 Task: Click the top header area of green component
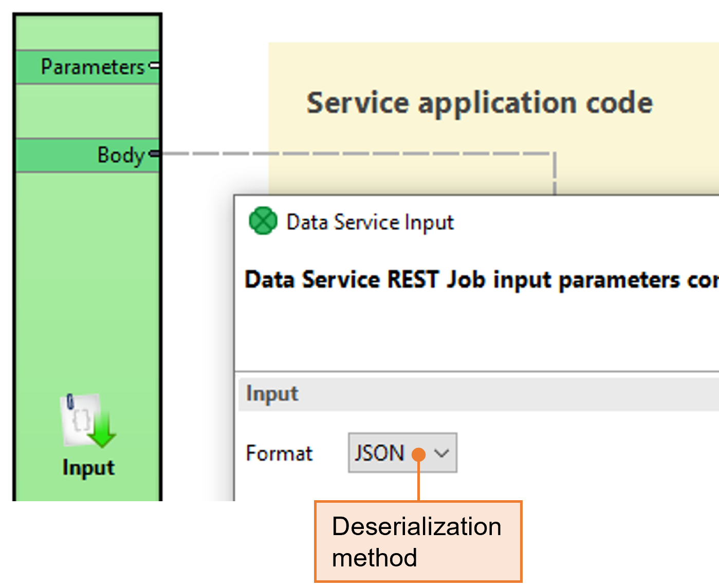[x=87, y=33]
